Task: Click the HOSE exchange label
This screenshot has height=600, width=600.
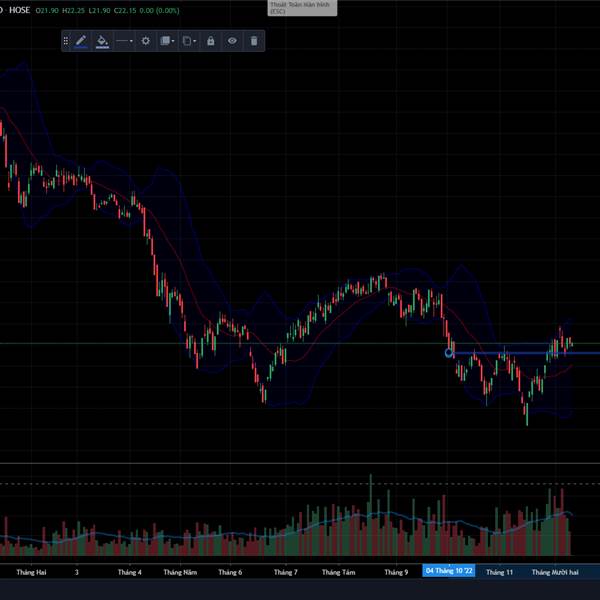Action: [20, 10]
